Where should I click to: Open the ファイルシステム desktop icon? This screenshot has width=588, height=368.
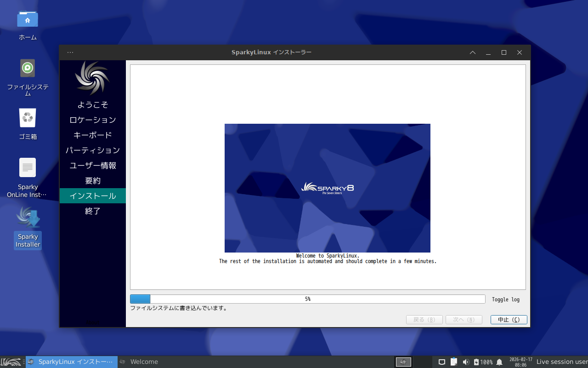pyautogui.click(x=28, y=69)
